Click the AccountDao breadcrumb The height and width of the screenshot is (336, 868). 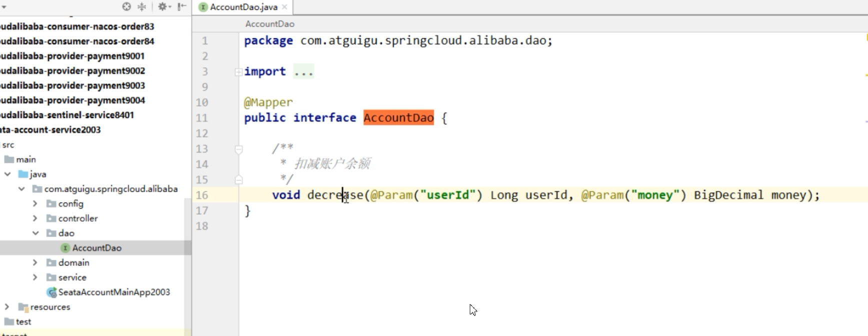coord(270,23)
